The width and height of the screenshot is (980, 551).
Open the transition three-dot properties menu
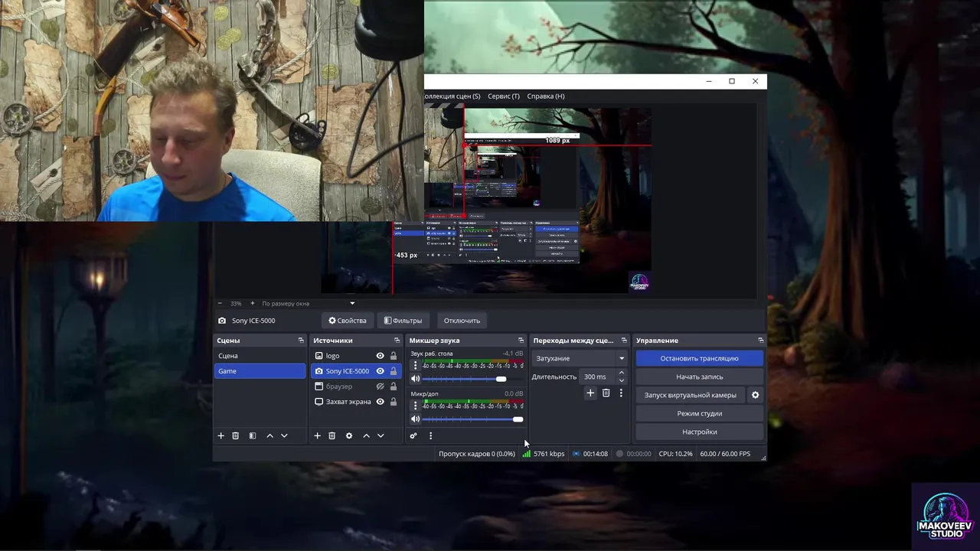pyautogui.click(x=621, y=393)
